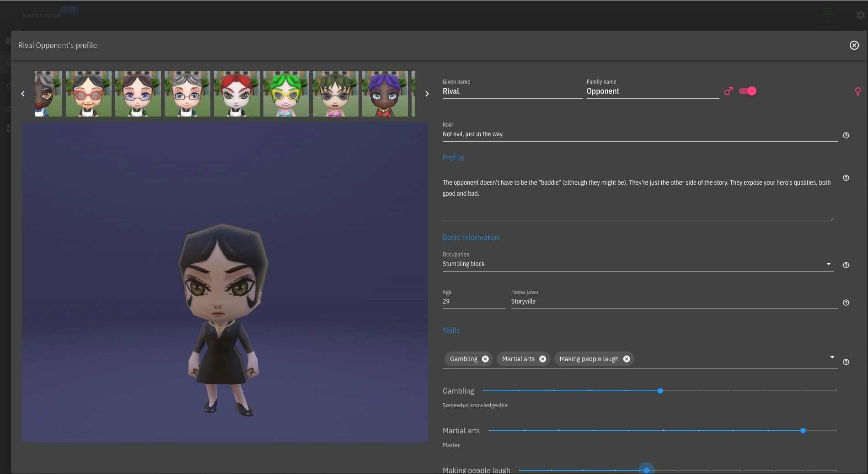Click the female gender symbol icon
The width and height of the screenshot is (868, 474).
858,91
